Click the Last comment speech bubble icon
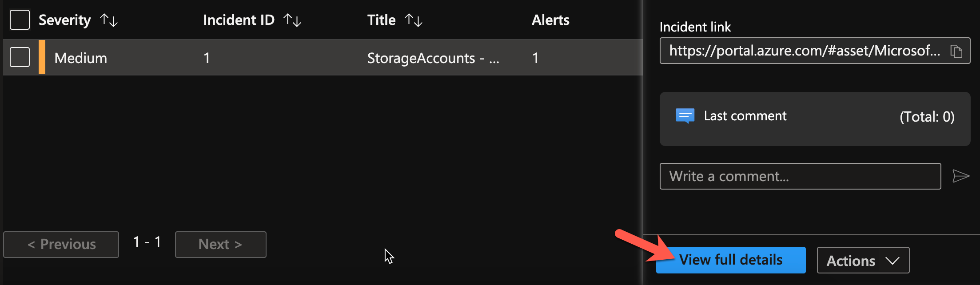The height and width of the screenshot is (285, 980). coord(685,116)
